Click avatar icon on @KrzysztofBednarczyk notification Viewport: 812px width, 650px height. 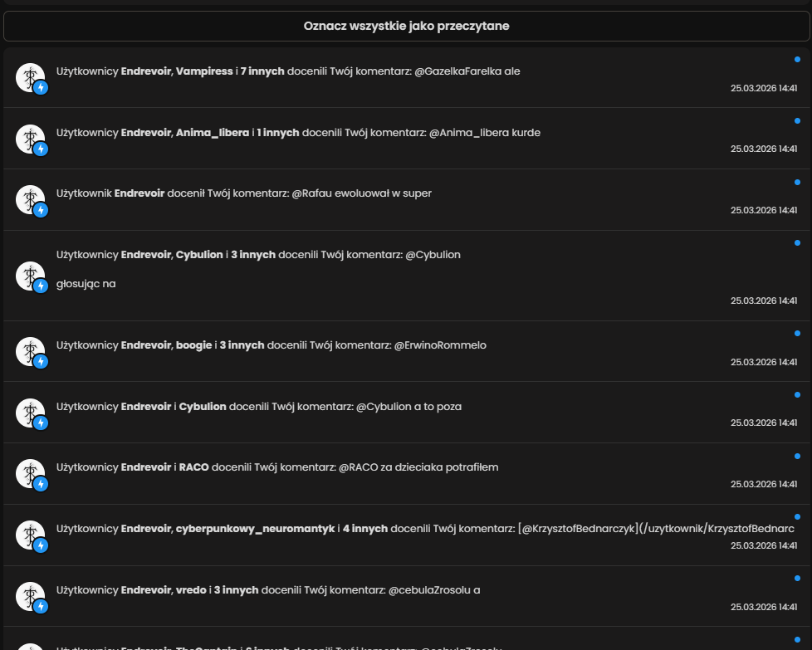tap(31, 535)
